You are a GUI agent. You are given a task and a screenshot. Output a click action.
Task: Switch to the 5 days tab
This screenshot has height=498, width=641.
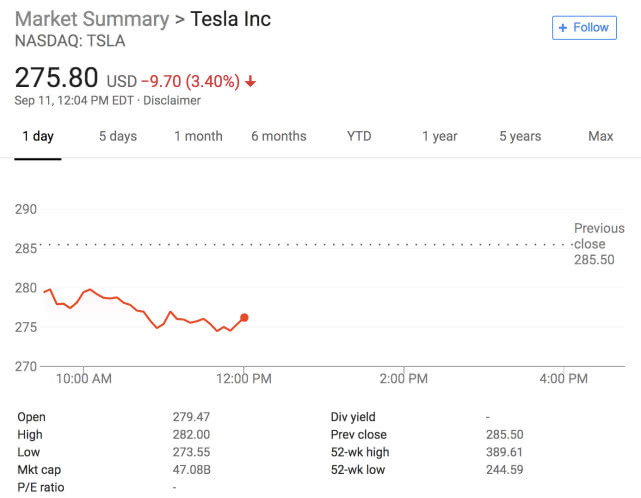[x=117, y=136]
